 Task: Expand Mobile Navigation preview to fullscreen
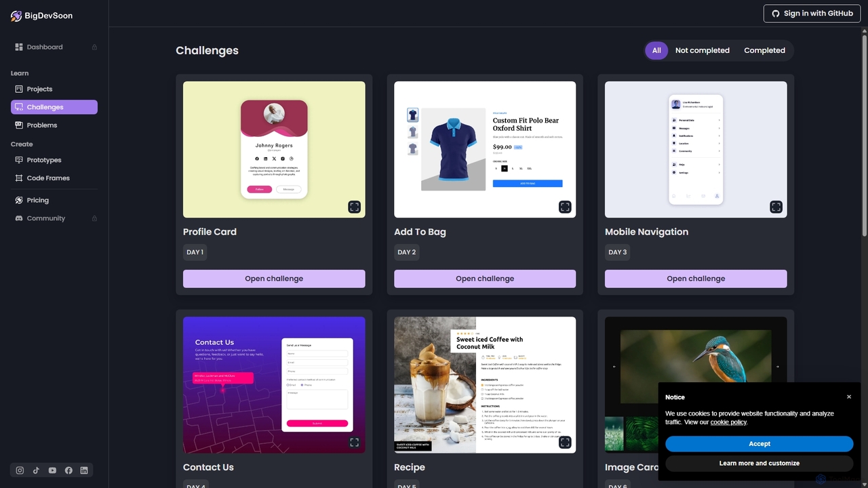point(776,207)
